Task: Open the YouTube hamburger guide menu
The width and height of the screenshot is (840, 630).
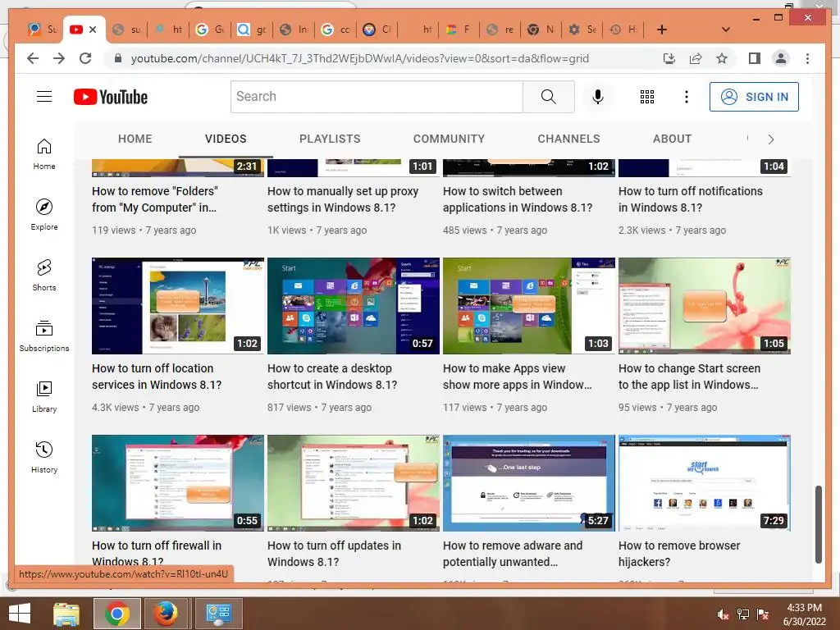Action: tap(44, 97)
